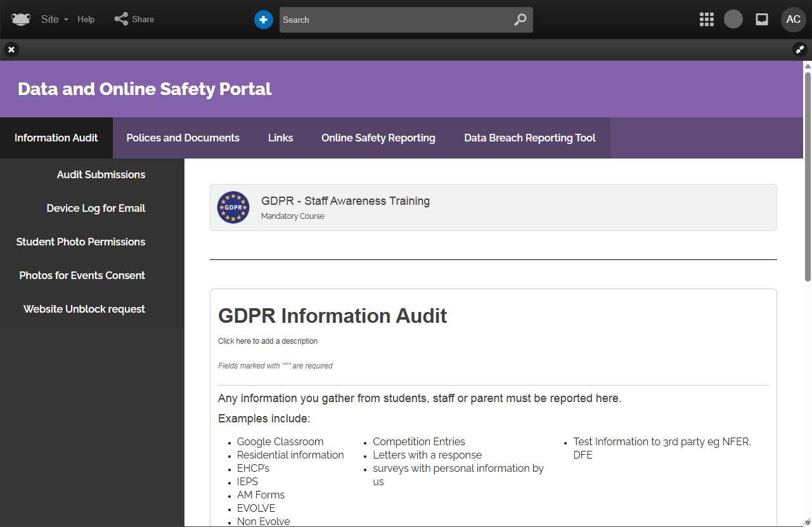Click the magnifying glass search icon

(x=520, y=20)
